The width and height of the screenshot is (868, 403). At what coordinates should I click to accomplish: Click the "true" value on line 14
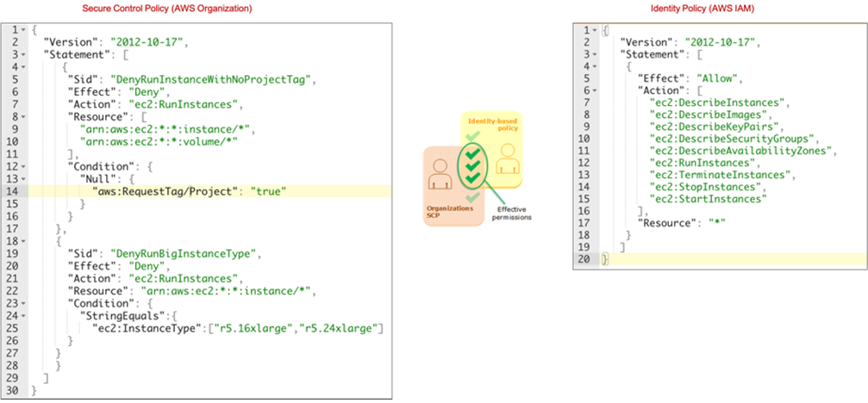[x=268, y=191]
